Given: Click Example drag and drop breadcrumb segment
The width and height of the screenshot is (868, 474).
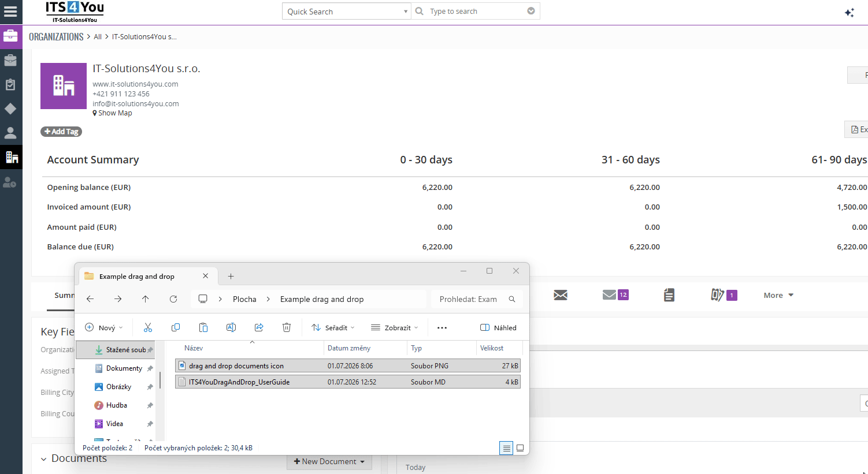Looking at the screenshot, I should (322, 299).
